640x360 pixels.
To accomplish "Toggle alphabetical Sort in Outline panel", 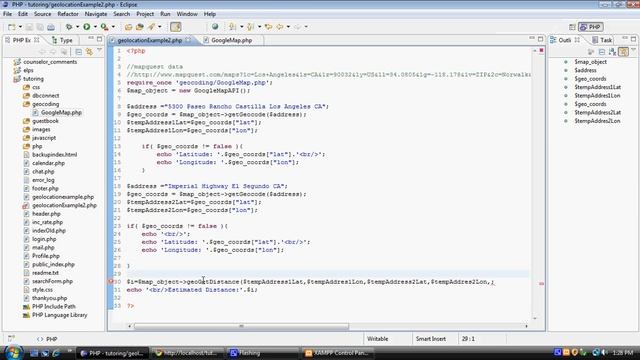I will click(612, 52).
